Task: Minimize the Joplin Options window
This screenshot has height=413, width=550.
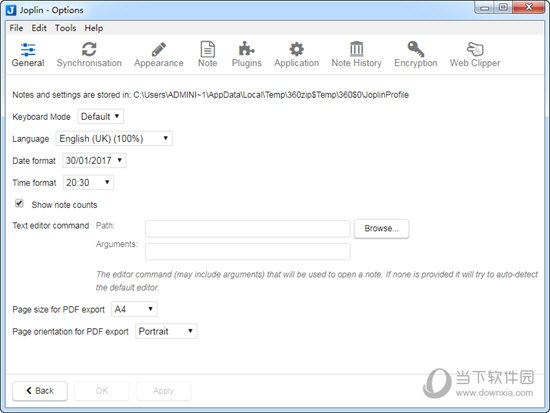Action: point(485,8)
